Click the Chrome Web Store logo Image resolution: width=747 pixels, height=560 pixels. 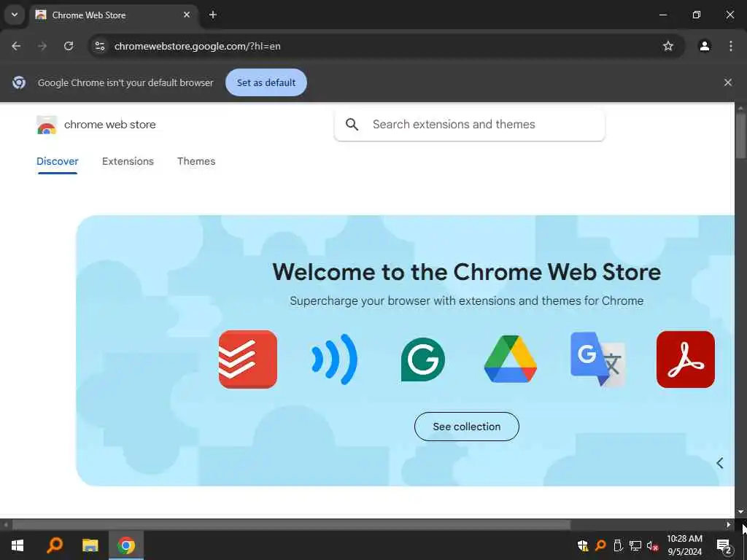coord(47,125)
